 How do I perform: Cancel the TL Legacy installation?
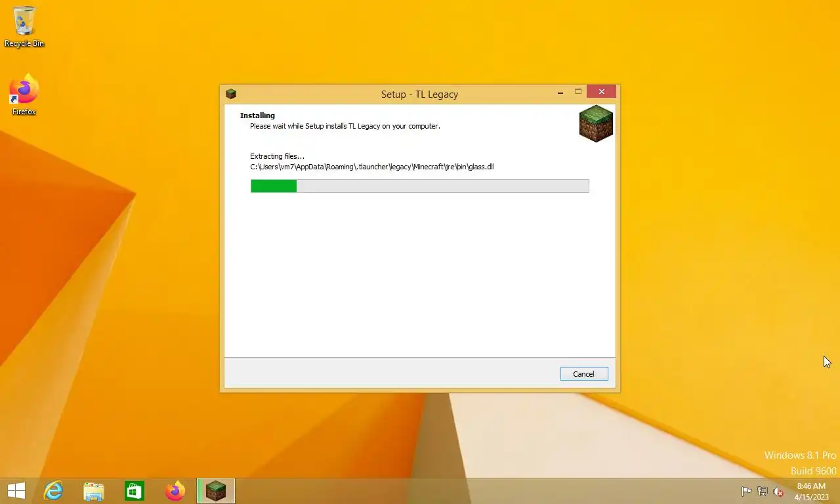point(584,373)
